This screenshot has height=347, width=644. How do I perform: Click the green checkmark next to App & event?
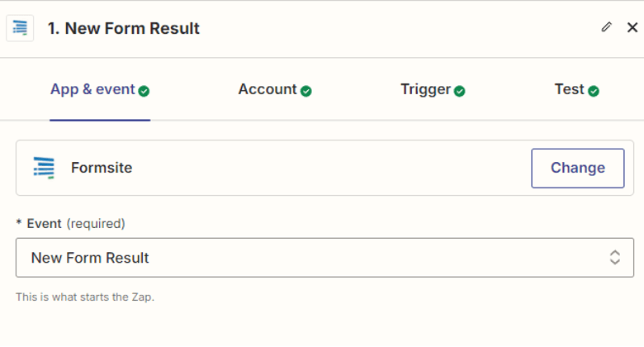click(x=144, y=91)
